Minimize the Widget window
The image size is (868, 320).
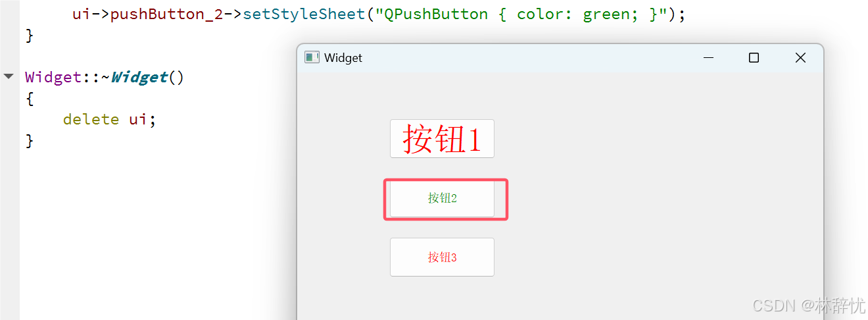(x=708, y=57)
